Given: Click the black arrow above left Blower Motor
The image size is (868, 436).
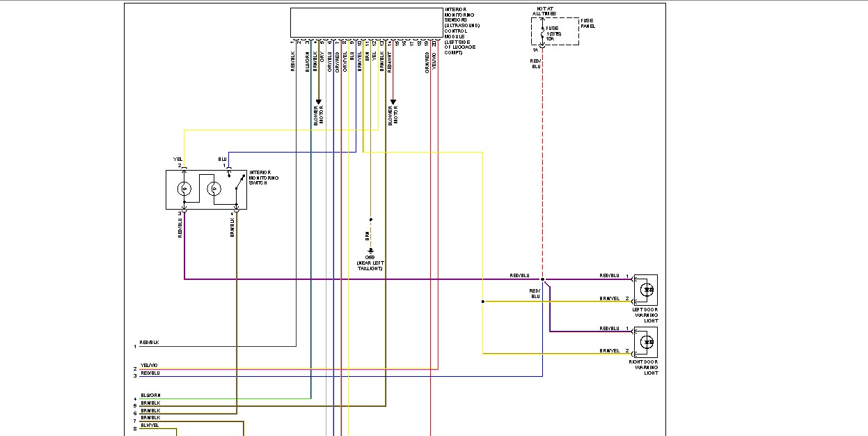Looking at the screenshot, I should click(x=318, y=102).
